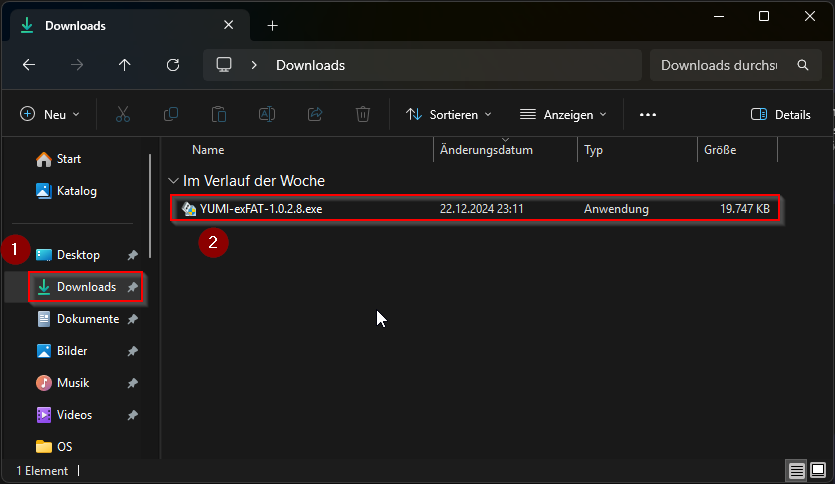
Task: Click the Copy icon in toolbar
Action: point(171,114)
